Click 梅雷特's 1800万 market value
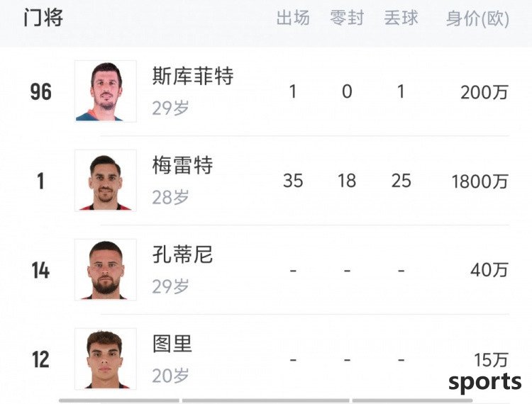The height and width of the screenshot is (404, 532). pyautogui.click(x=480, y=181)
